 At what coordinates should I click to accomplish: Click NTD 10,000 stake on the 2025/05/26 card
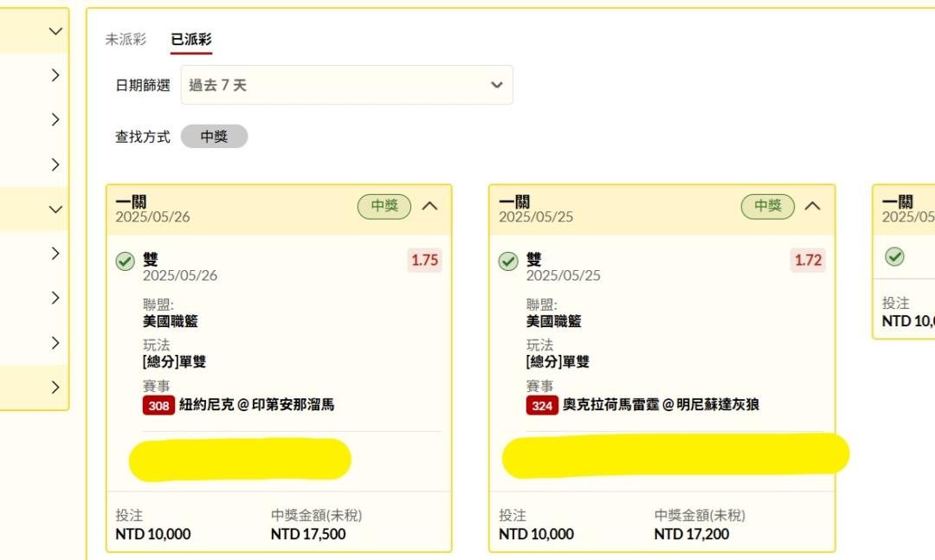(x=153, y=534)
